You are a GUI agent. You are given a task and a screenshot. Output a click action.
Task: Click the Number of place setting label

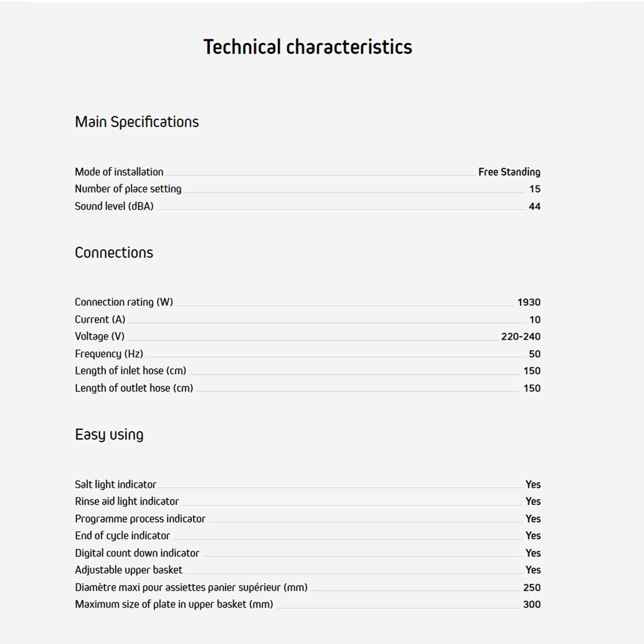[128, 189]
